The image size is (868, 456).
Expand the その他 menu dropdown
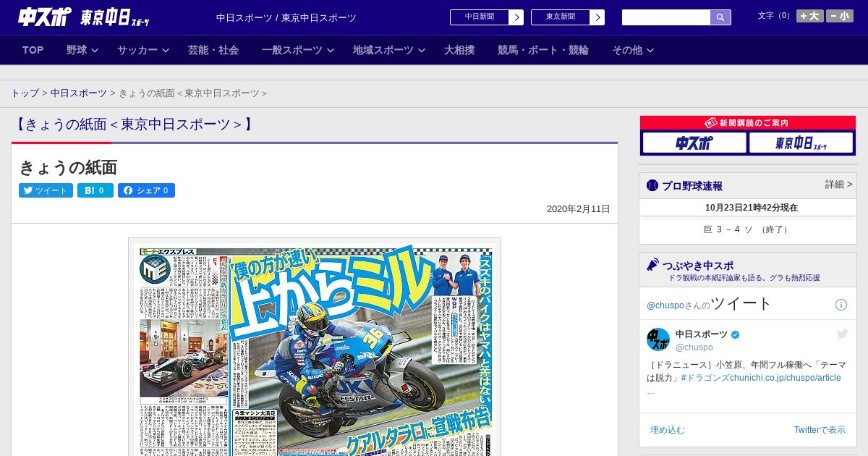pyautogui.click(x=633, y=50)
